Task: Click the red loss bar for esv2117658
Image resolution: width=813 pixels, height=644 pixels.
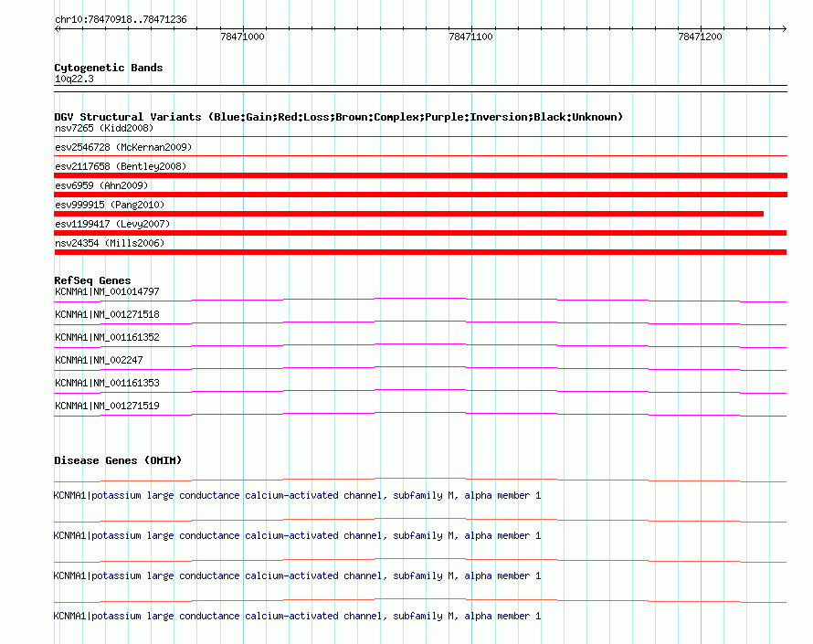Action: [x=420, y=175]
